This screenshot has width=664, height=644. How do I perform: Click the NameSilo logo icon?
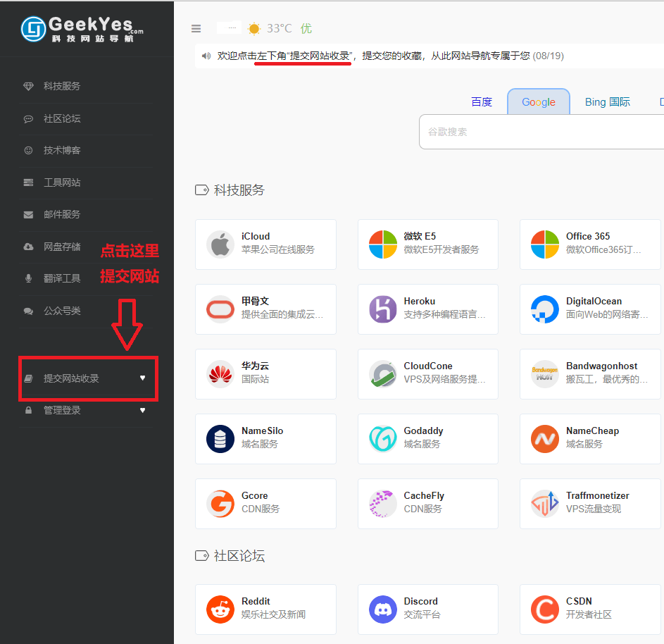click(220, 439)
